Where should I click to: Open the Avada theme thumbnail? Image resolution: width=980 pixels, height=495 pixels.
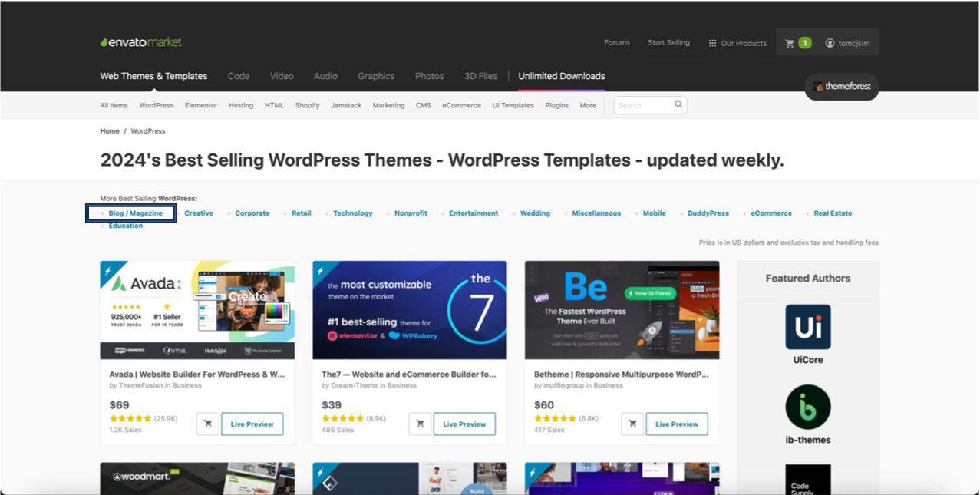[x=197, y=310]
